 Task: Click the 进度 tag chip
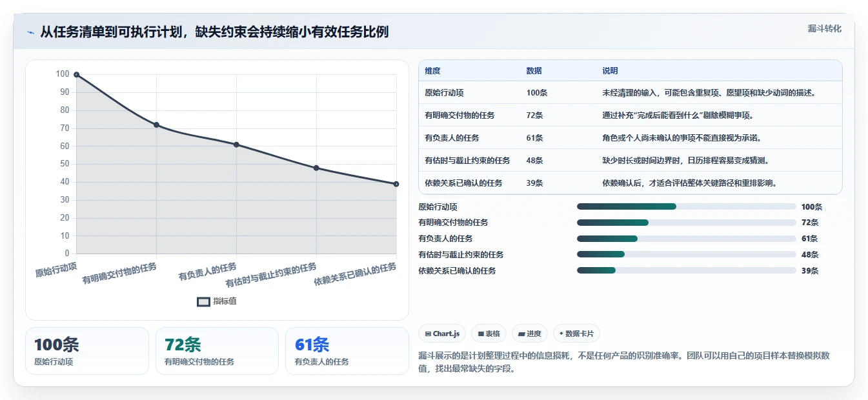click(530, 334)
